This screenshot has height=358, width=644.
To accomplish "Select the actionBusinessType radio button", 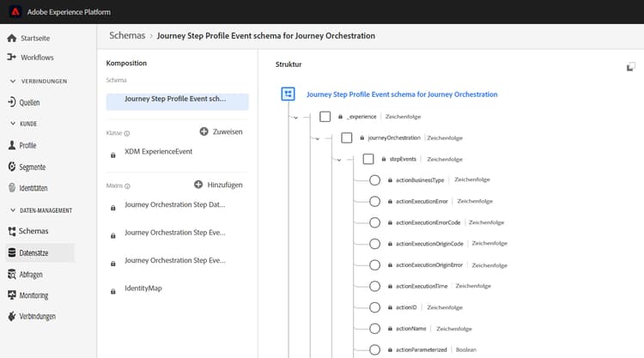I will coord(374,180).
